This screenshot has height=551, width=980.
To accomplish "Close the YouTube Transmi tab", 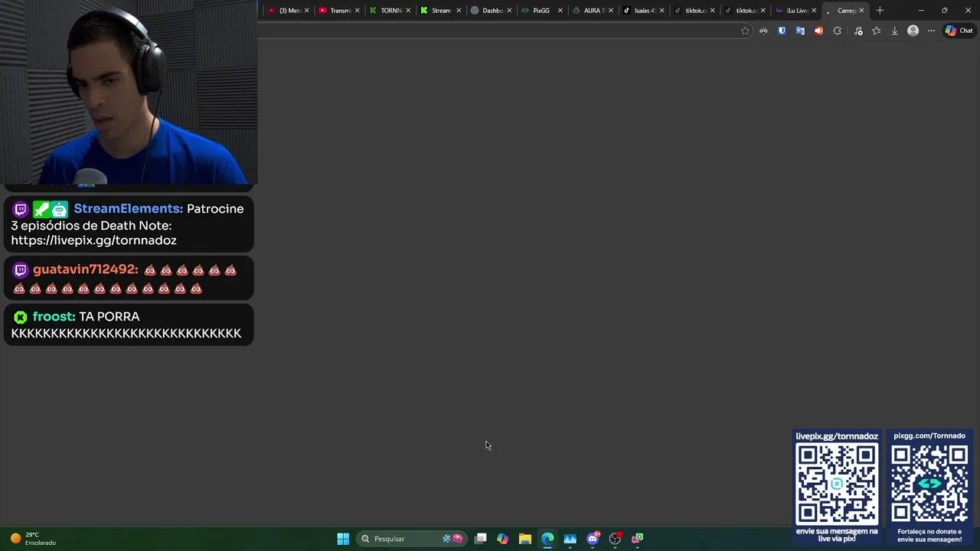I will 357,11.
